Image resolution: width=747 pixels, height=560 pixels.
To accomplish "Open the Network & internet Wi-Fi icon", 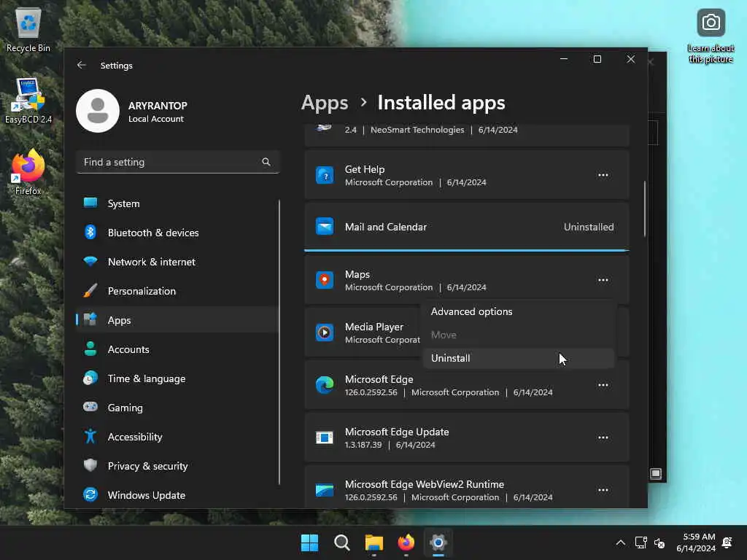I will [90, 262].
